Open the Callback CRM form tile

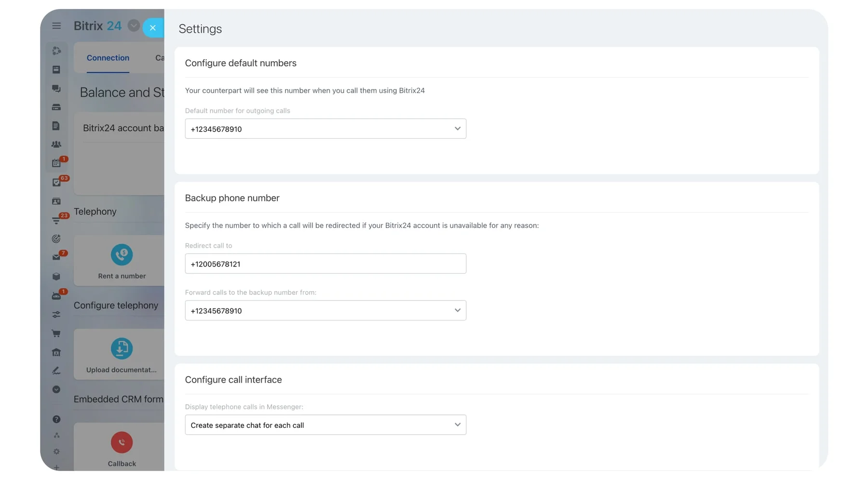[x=122, y=448]
